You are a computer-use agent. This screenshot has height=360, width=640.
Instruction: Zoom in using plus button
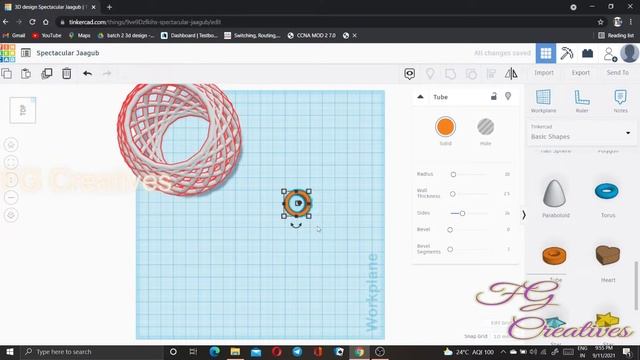[x=11, y=180]
